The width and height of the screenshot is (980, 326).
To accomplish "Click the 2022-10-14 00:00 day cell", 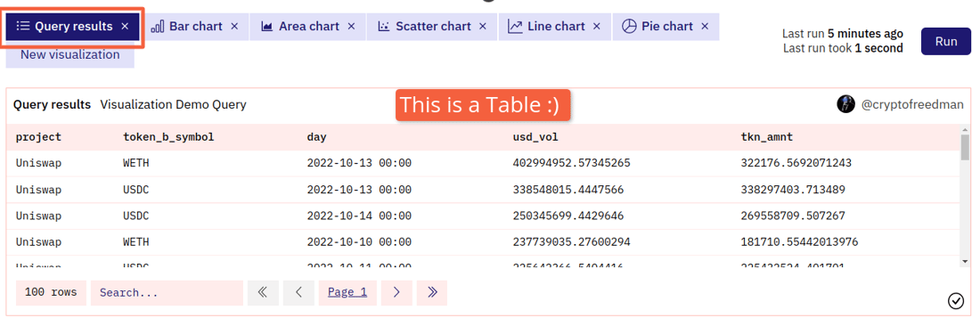I will 359,216.
